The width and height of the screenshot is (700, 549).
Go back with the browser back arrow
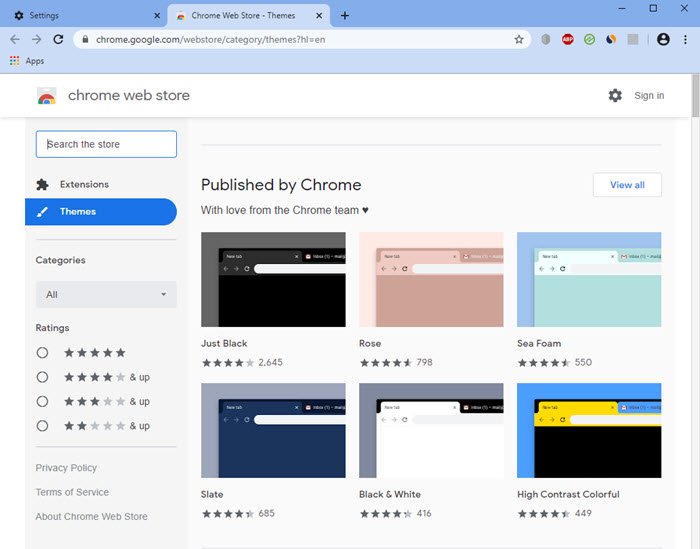tap(15, 39)
